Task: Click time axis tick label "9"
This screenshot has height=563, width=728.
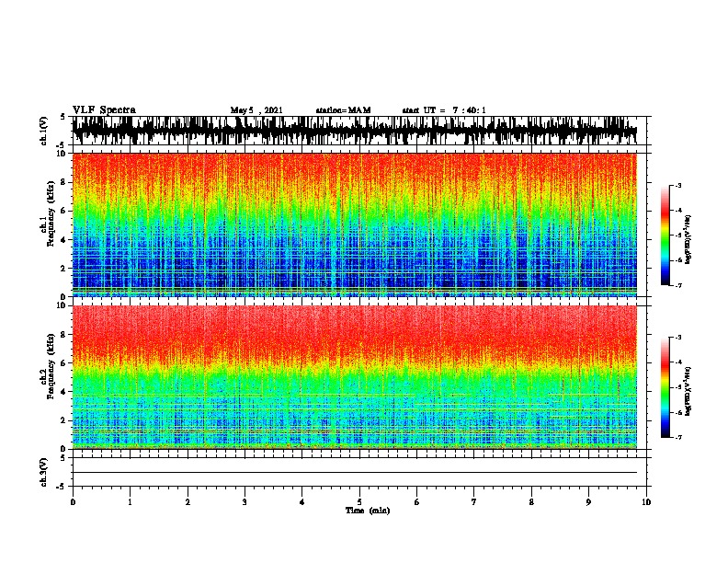Action: coord(588,502)
